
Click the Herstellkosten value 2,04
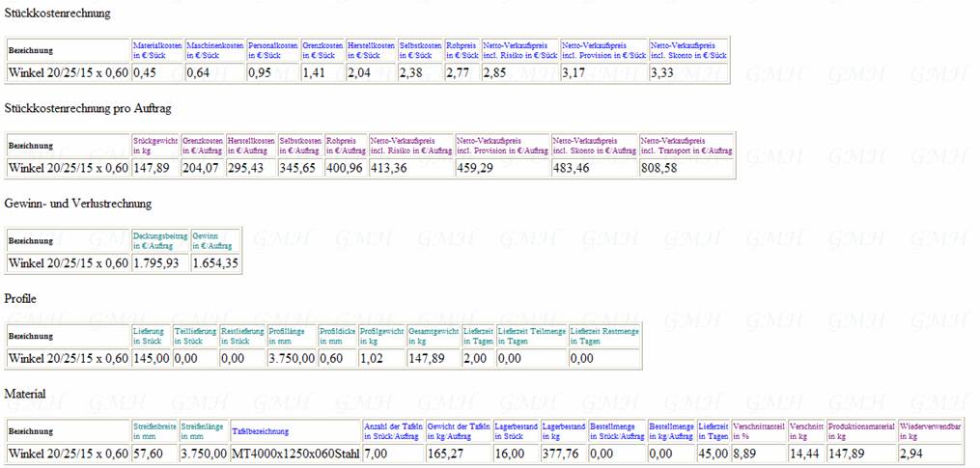[359, 72]
